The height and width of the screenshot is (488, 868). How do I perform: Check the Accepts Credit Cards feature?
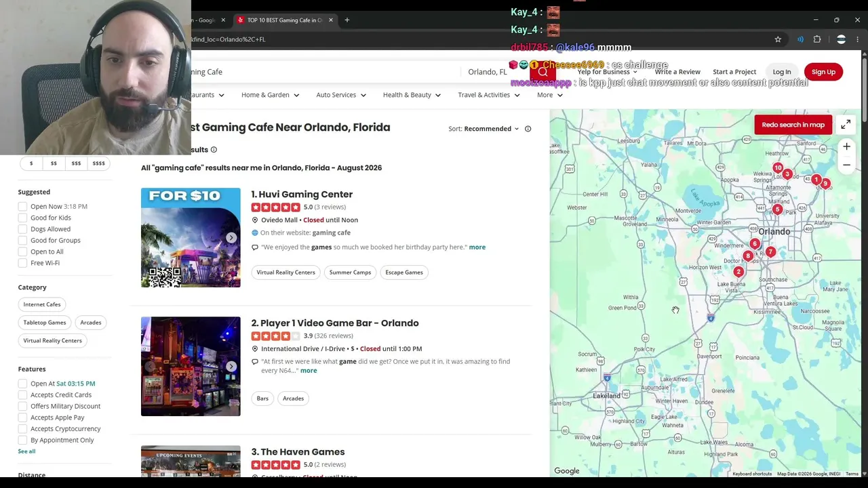click(22, 395)
